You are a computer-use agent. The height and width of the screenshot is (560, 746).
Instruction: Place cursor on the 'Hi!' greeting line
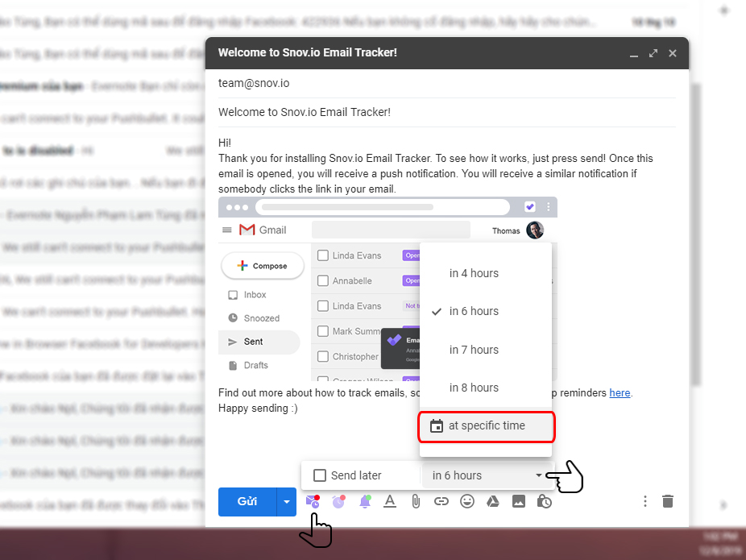click(x=225, y=143)
